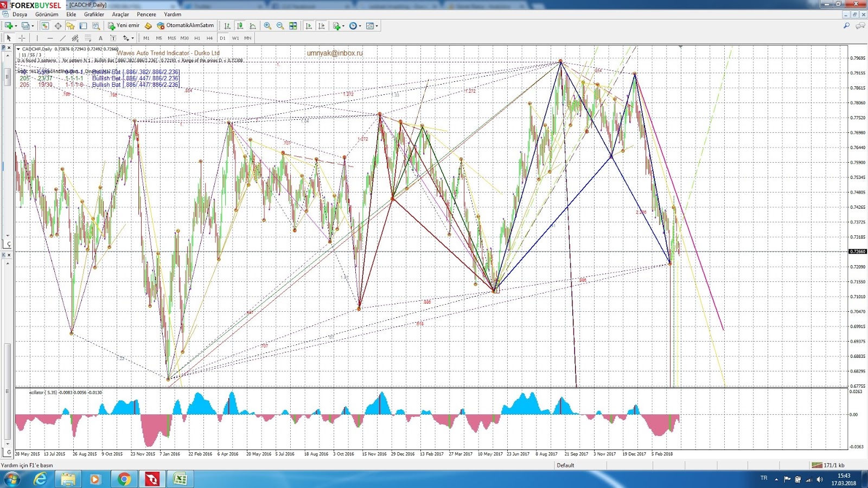Open the Grafikler menu
Viewport: 868px width, 488px height.
click(x=94, y=14)
